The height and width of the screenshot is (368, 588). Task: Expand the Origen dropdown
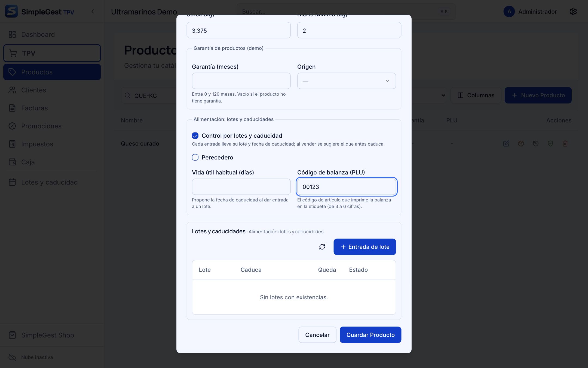coord(346,81)
